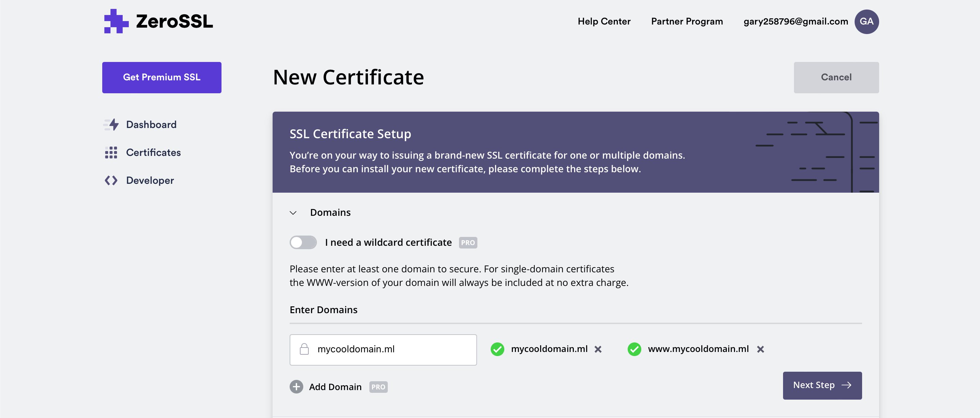This screenshot has width=980, height=418.
Task: Click the ZeroSSL wordmark text
Action: (174, 21)
